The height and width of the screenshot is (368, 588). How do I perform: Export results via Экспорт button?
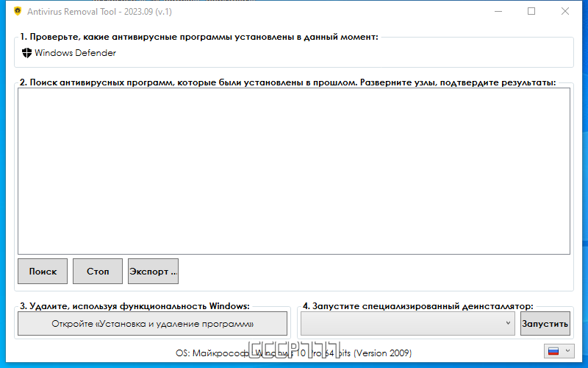pyautogui.click(x=153, y=271)
